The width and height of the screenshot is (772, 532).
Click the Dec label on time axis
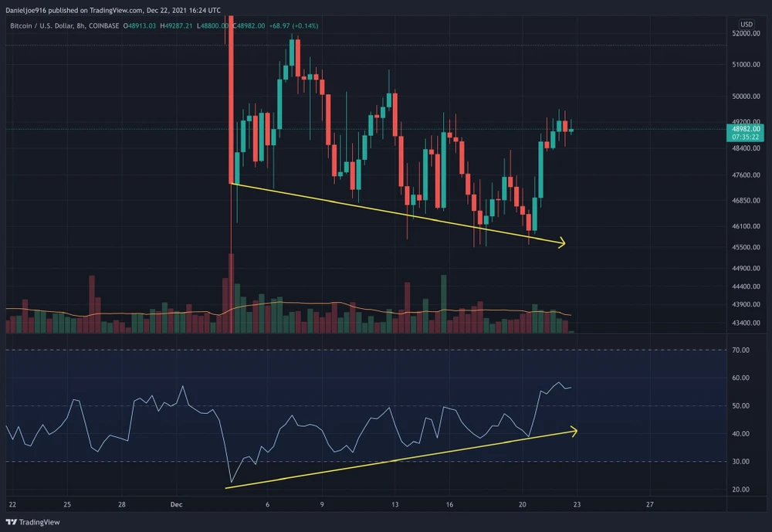pos(176,504)
